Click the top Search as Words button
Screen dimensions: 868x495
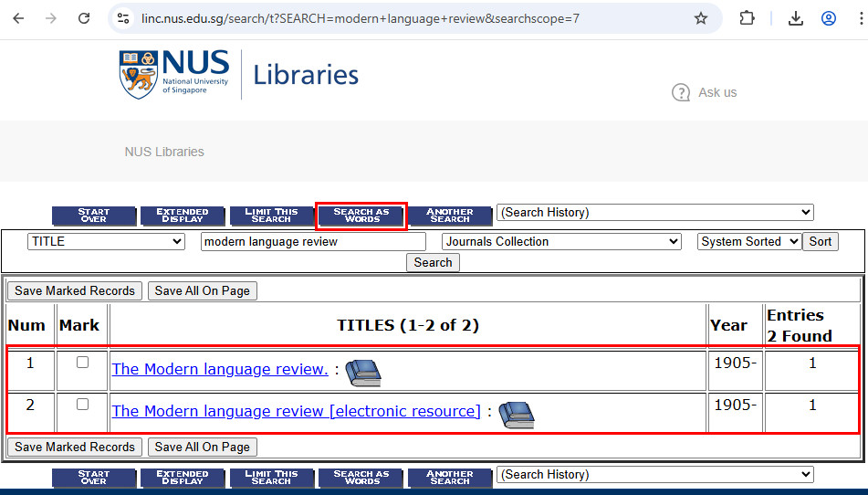tap(361, 216)
